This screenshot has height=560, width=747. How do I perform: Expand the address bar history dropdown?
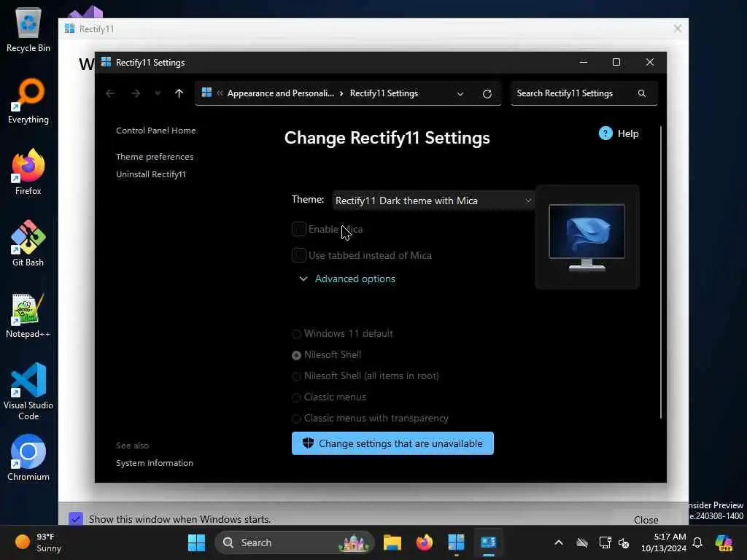460,94
